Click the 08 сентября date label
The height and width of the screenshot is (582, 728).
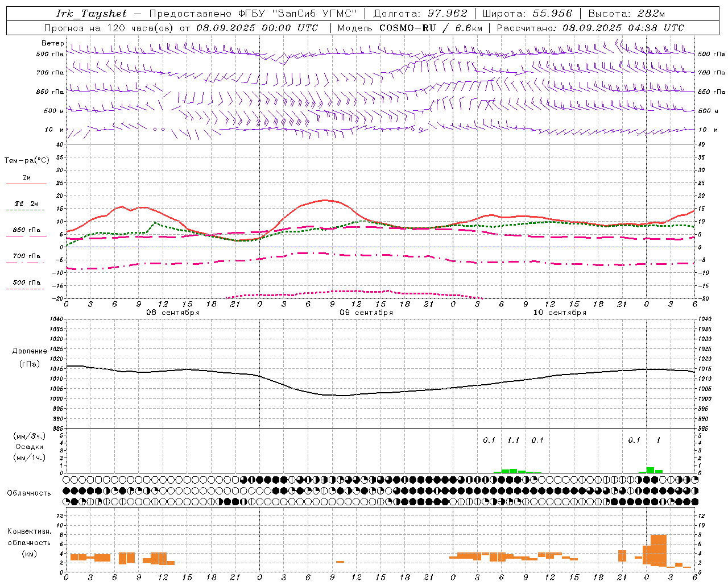173,313
